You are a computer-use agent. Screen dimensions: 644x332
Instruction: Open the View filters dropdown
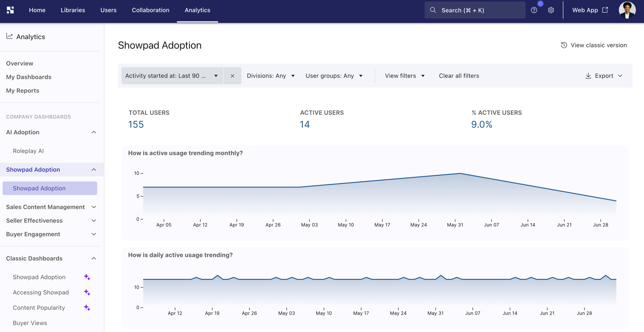coord(405,76)
